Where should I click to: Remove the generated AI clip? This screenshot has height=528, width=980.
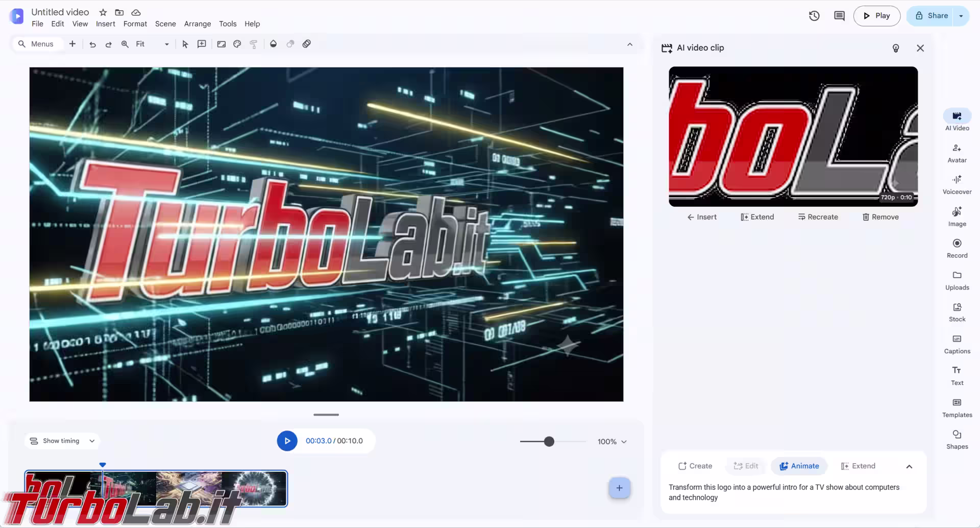tap(880, 217)
